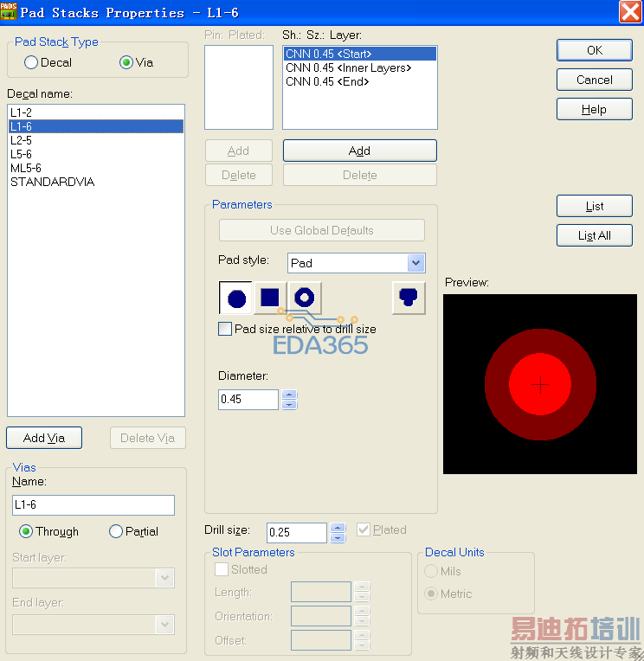
Task: Click the List All button
Action: (595, 235)
